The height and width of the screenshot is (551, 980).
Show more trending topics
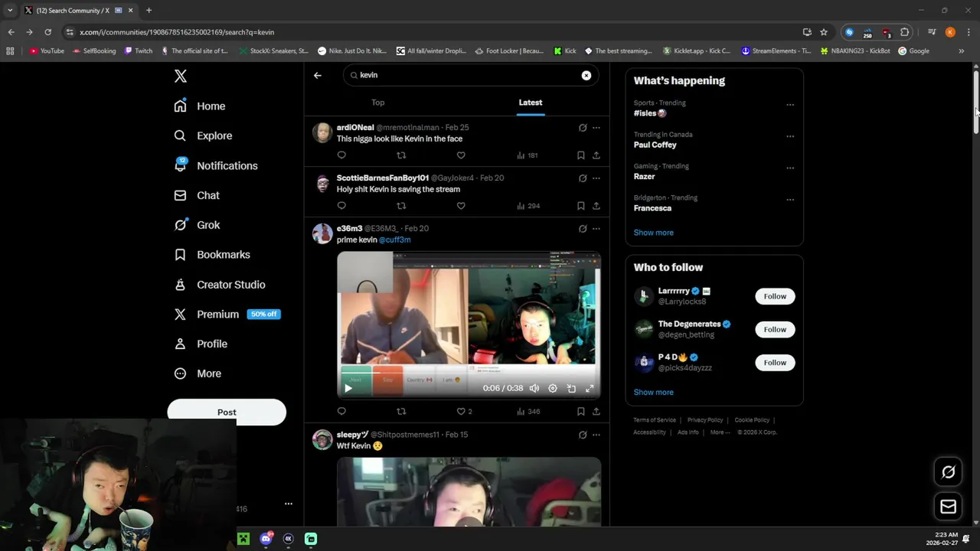(654, 233)
